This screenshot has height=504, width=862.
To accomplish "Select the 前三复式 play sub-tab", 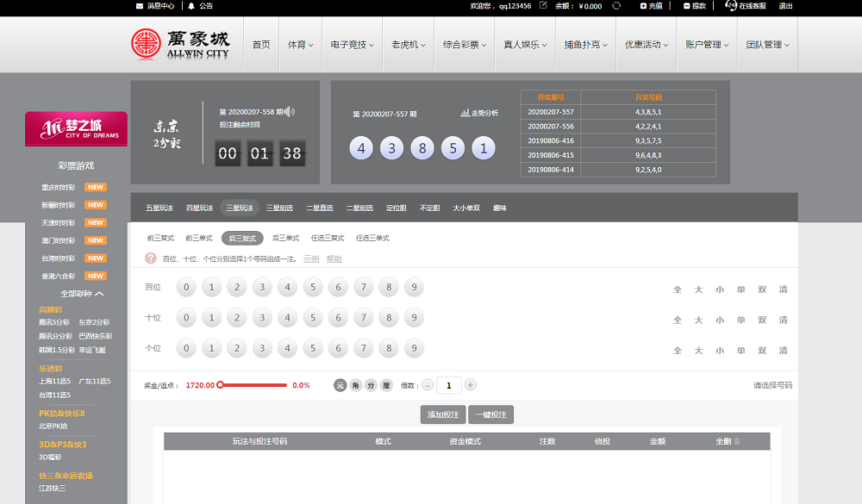I will tap(161, 238).
